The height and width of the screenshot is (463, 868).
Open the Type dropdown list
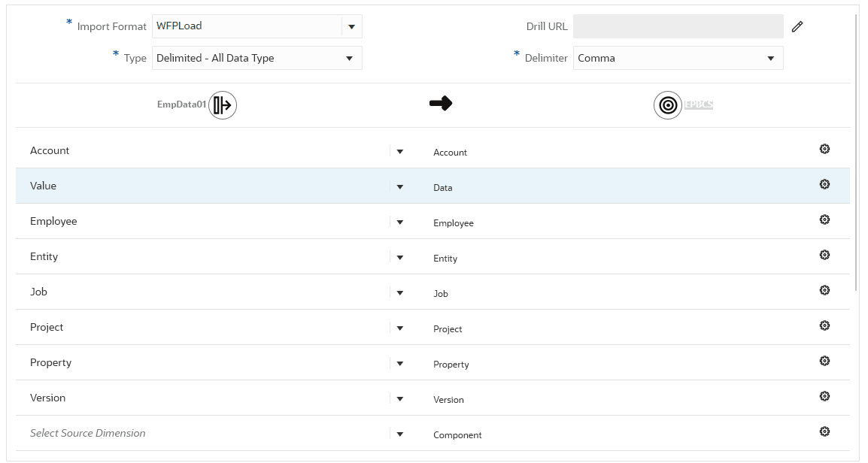(x=349, y=59)
